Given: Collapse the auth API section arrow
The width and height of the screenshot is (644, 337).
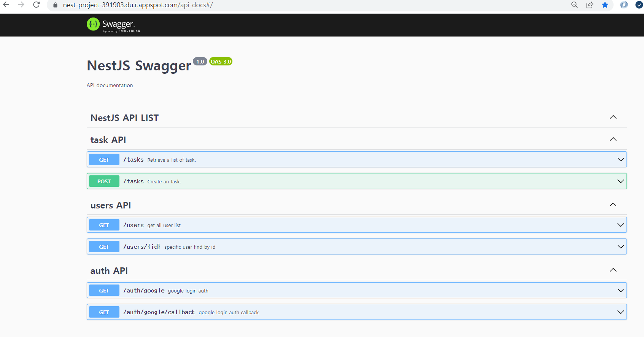Looking at the screenshot, I should coord(613,270).
